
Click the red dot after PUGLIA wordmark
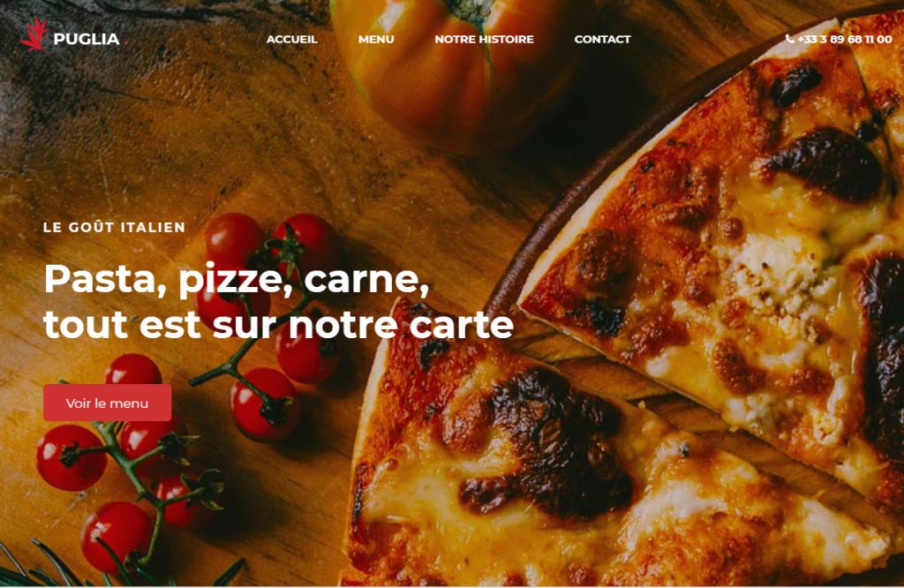coord(125,43)
